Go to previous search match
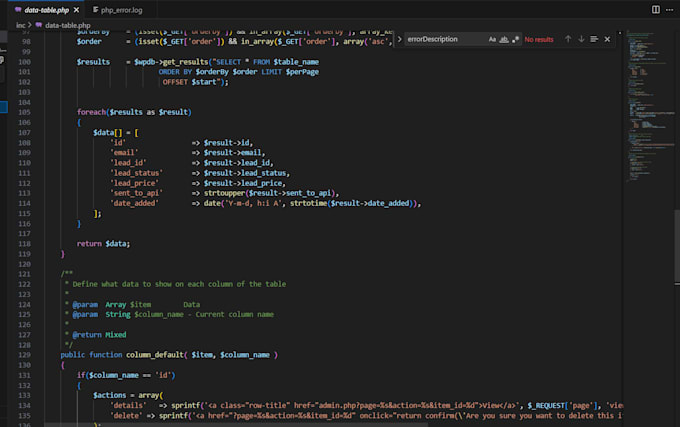This screenshot has height=427, width=680. point(568,39)
